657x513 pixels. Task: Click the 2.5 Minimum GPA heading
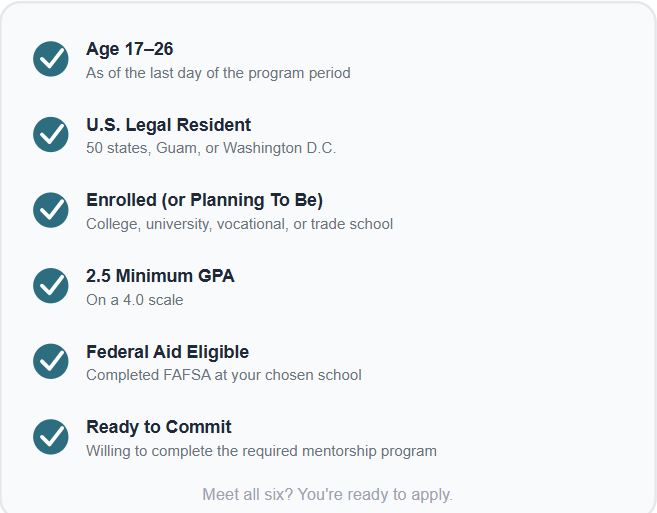160,276
